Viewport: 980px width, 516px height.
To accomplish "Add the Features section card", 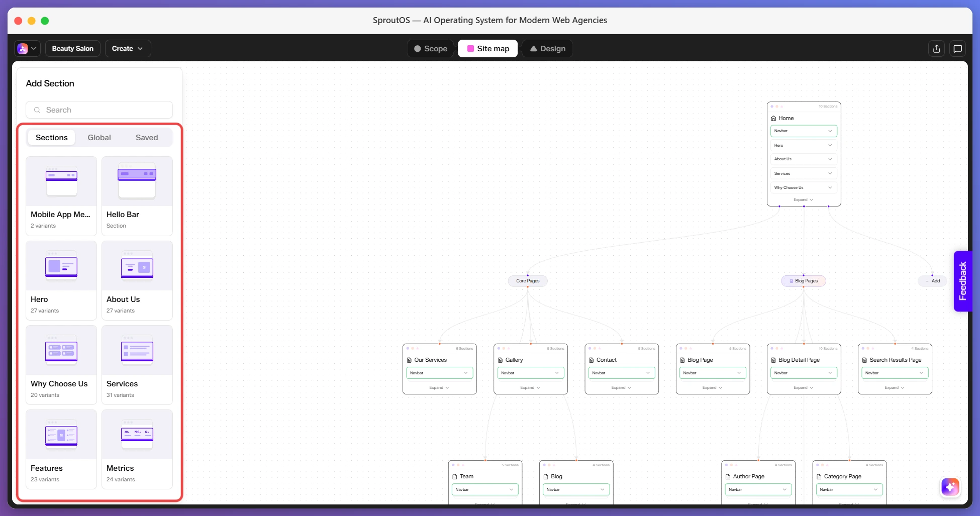I will coord(61,449).
